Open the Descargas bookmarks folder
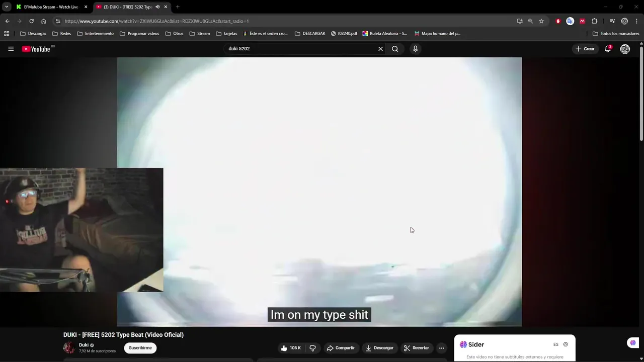The width and height of the screenshot is (644, 362). click(x=33, y=34)
